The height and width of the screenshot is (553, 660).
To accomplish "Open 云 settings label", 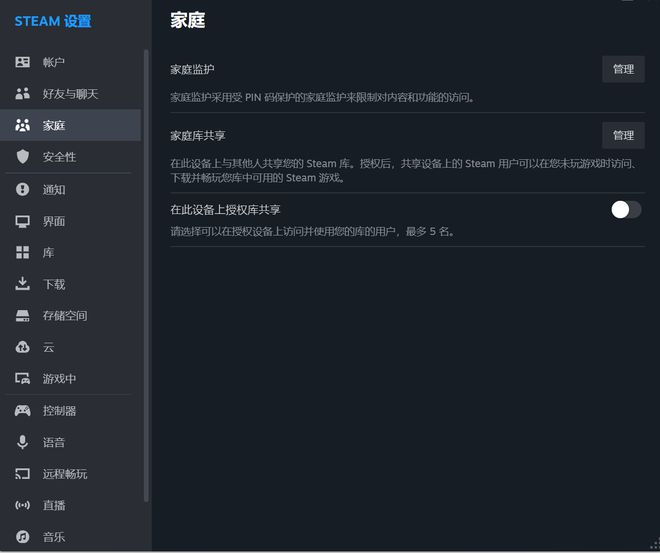I will coord(48,347).
